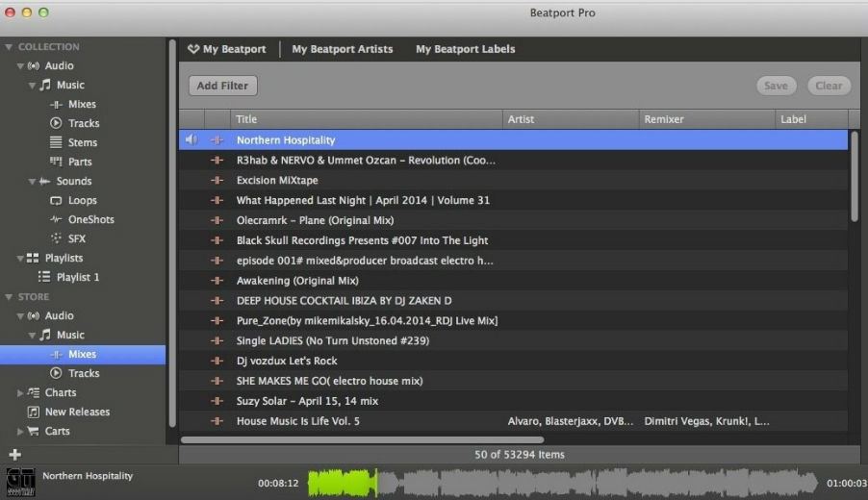Select Store Mixes in the sidebar
The image size is (868, 500).
pos(83,354)
